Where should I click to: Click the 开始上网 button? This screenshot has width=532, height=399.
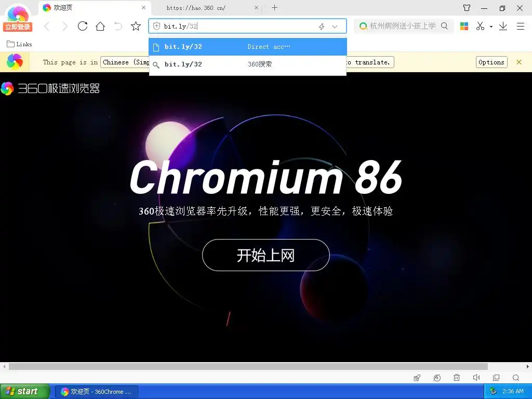click(x=265, y=255)
